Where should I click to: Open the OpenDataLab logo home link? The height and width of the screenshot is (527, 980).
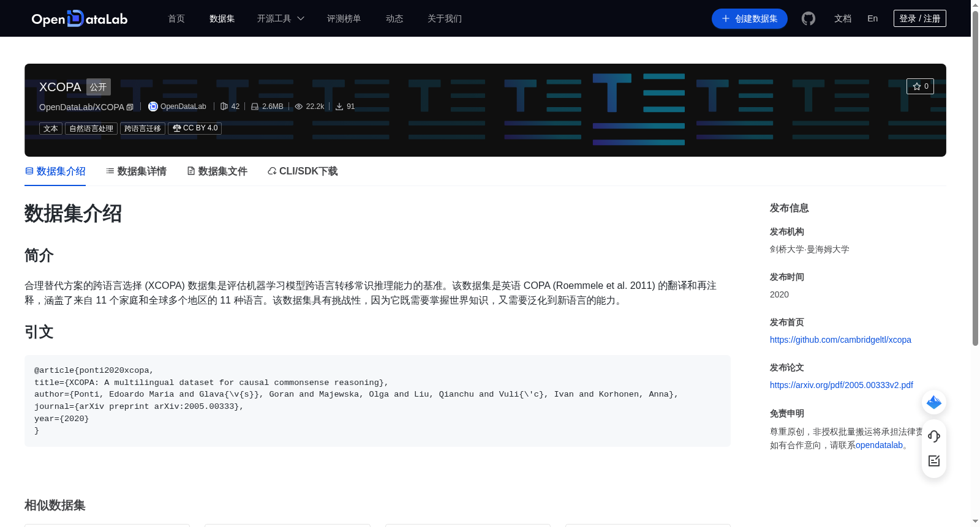[x=79, y=18]
